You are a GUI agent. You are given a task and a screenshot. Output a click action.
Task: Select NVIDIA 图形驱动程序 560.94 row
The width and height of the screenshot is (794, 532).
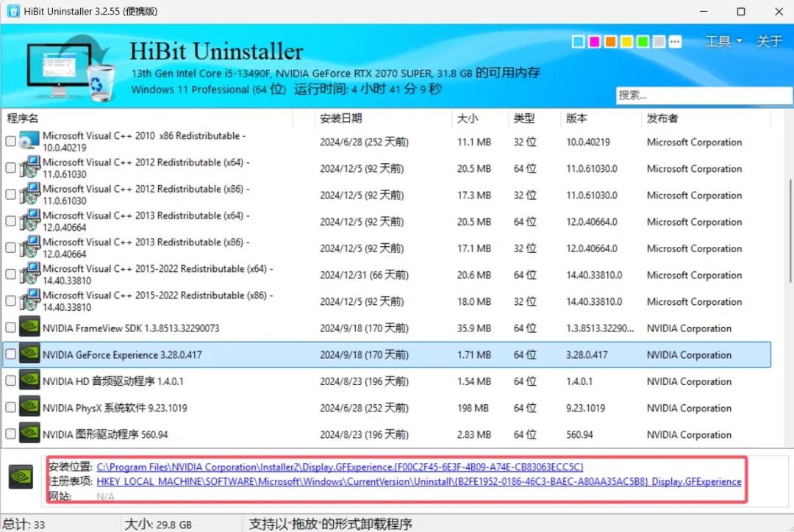pyautogui.click(x=387, y=434)
